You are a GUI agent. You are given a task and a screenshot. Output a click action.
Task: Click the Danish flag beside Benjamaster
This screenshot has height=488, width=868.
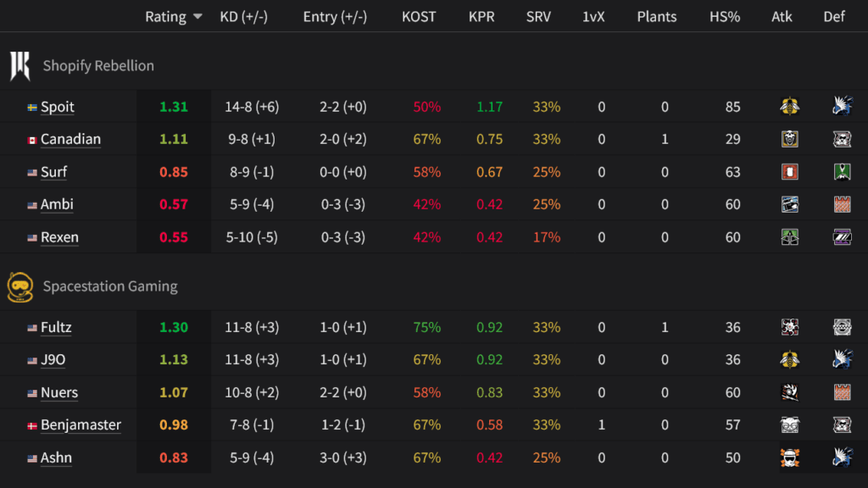[31, 425]
